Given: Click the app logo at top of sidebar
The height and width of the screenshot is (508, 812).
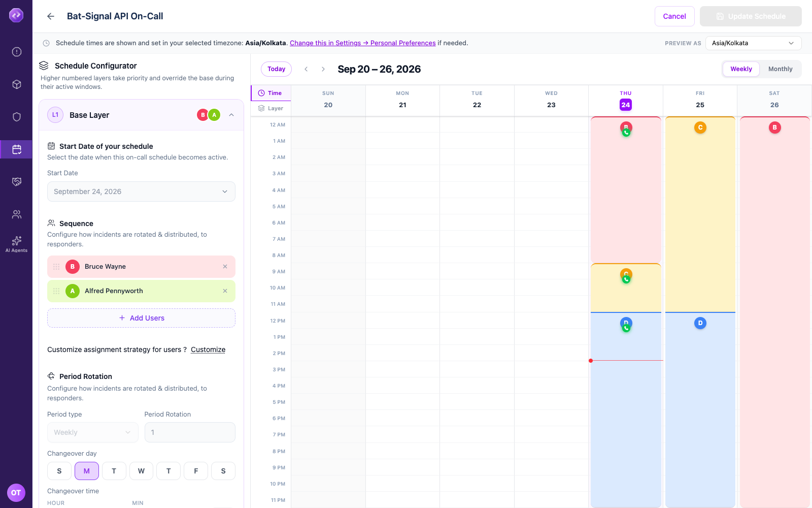Looking at the screenshot, I should point(16,15).
